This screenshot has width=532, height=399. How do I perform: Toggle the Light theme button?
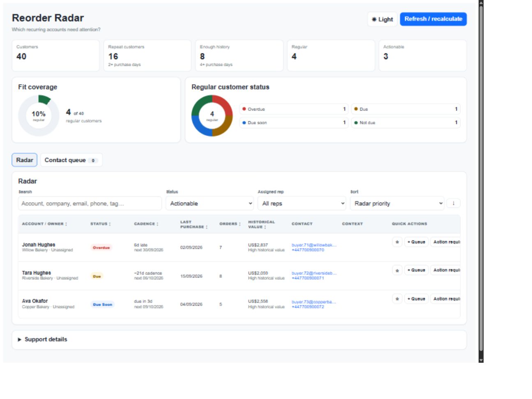[382, 19]
